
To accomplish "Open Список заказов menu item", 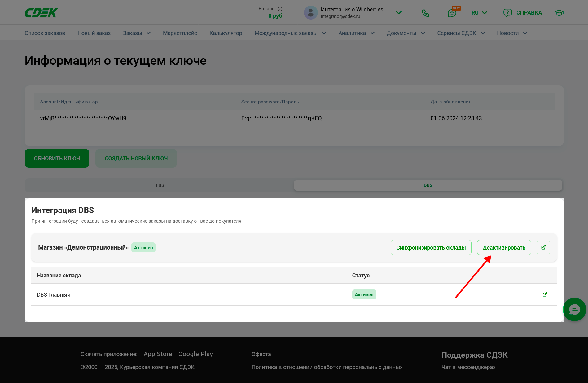I will coord(45,33).
